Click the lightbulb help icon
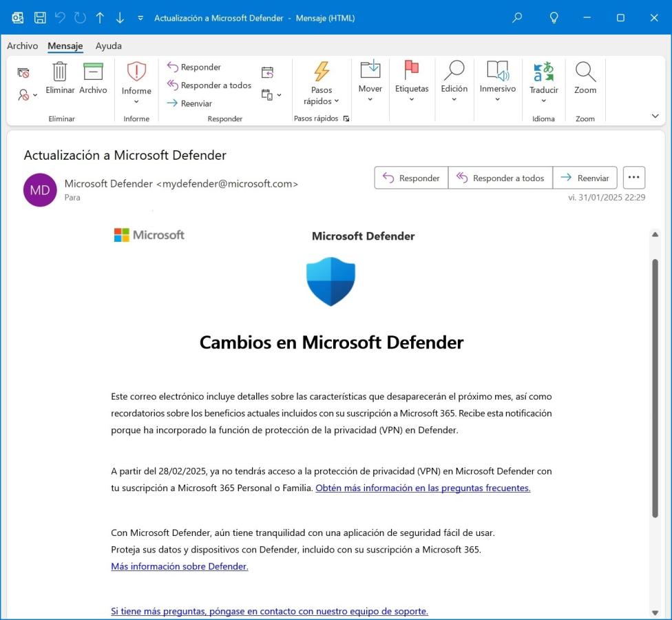 pos(554,18)
